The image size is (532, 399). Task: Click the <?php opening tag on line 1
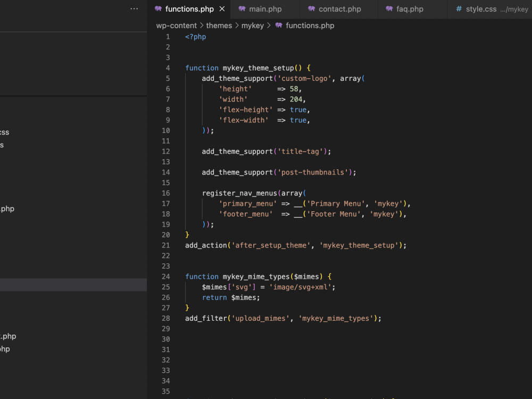195,37
